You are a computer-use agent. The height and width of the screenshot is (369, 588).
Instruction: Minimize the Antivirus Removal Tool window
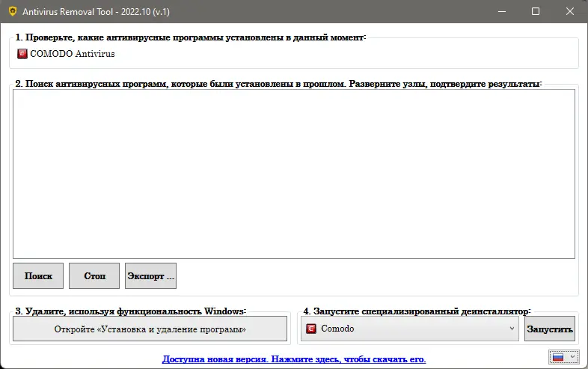[x=502, y=12]
